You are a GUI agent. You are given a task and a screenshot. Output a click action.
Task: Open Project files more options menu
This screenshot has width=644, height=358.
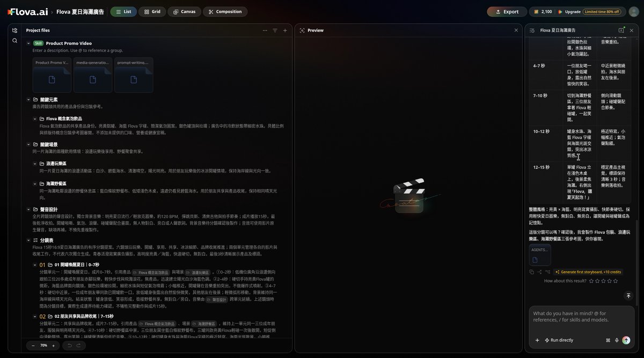pyautogui.click(x=265, y=31)
